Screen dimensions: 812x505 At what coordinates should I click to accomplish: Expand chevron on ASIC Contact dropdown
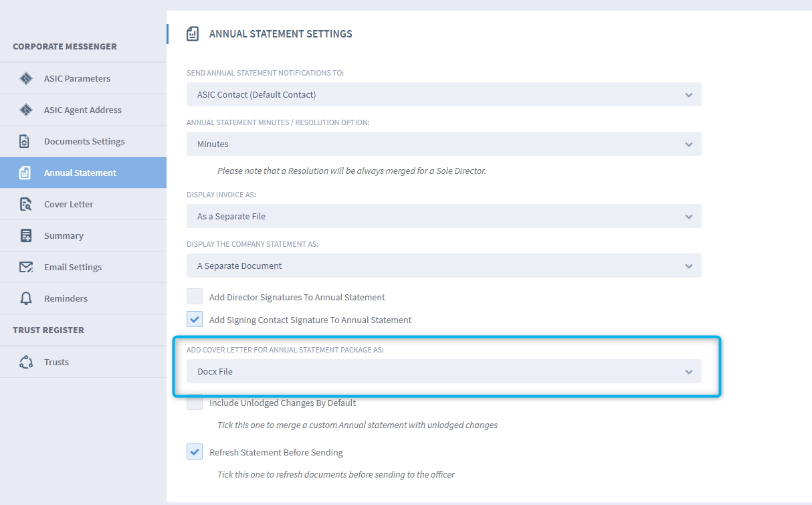click(689, 95)
